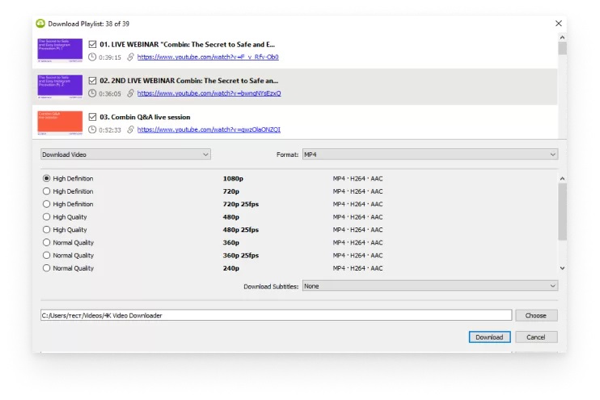Screen dimensions: 600x400
Task: Click the Choose folder button
Action: pos(536,315)
